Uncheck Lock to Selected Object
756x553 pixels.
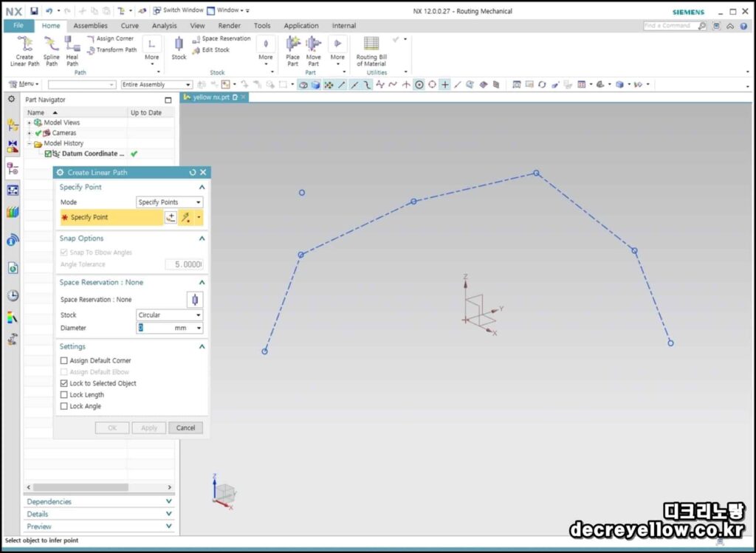63,383
